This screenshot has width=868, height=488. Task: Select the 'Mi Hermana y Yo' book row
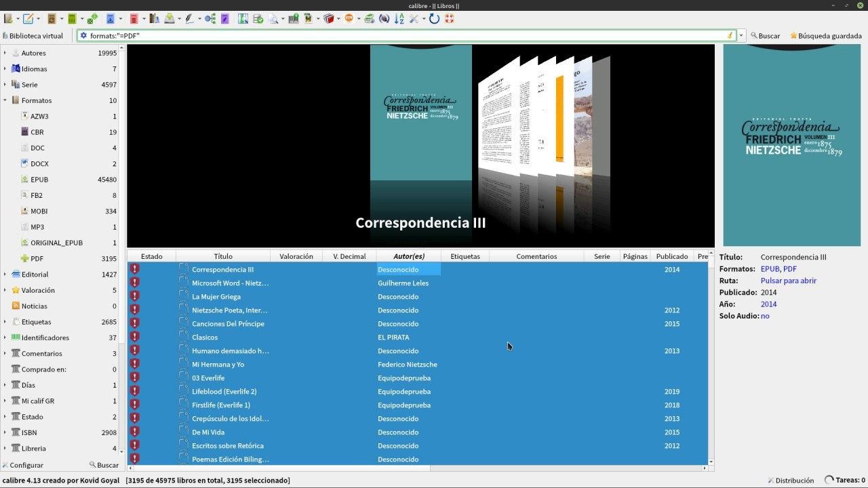click(417, 364)
